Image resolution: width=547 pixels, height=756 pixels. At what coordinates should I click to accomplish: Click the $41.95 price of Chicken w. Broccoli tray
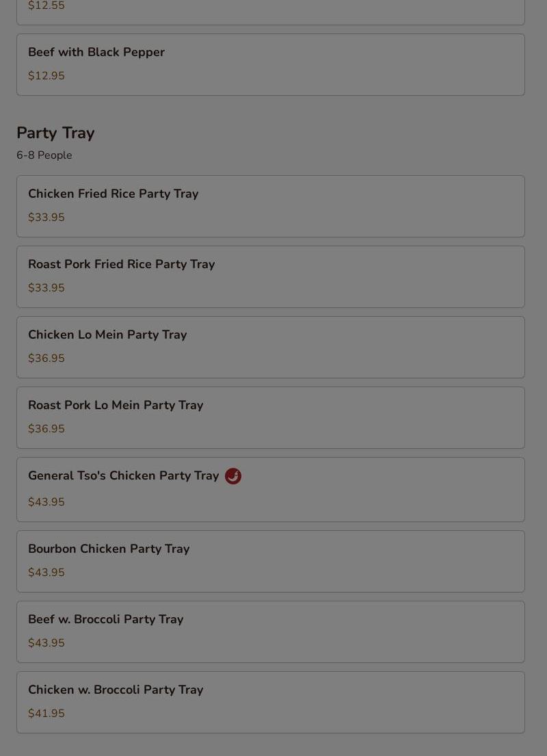46,714
